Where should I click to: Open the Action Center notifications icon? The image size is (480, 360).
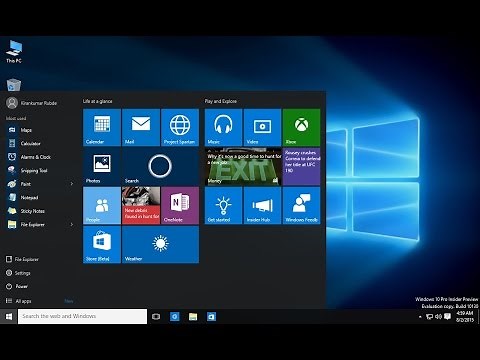(447, 316)
